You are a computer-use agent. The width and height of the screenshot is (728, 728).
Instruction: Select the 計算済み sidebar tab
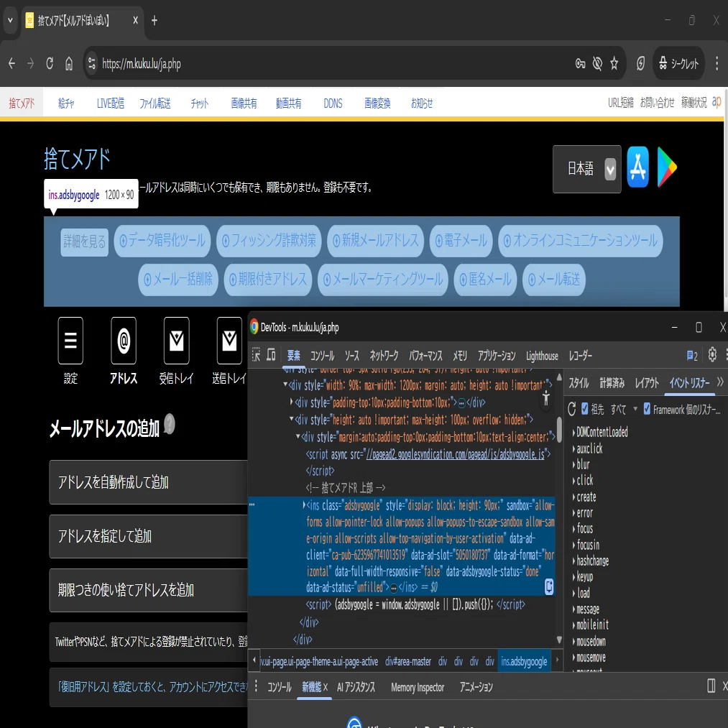click(x=612, y=382)
